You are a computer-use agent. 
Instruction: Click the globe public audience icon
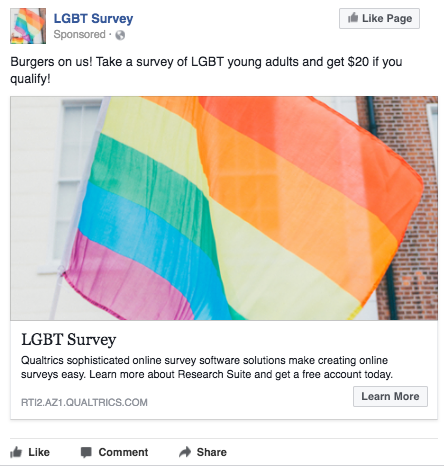tap(120, 35)
